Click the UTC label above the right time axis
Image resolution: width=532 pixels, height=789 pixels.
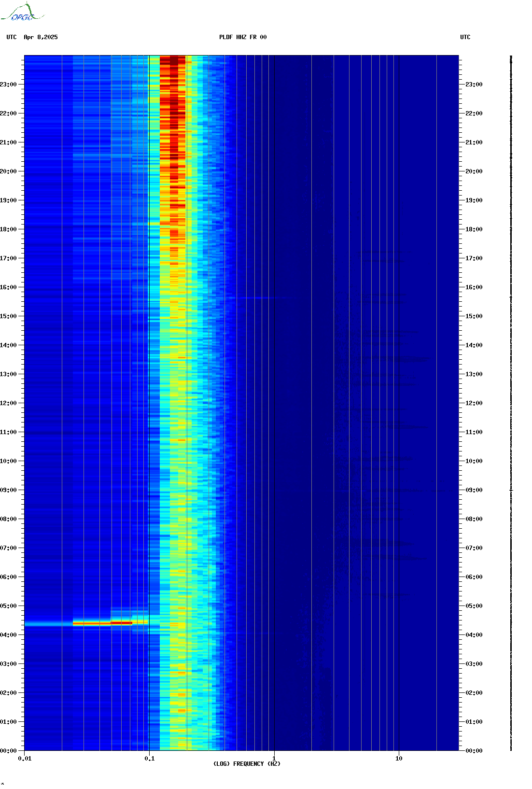465,37
